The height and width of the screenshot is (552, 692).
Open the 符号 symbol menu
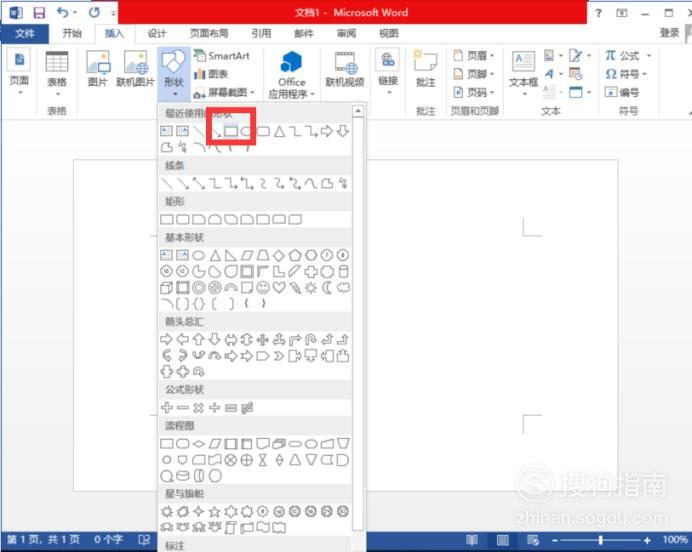(626, 74)
